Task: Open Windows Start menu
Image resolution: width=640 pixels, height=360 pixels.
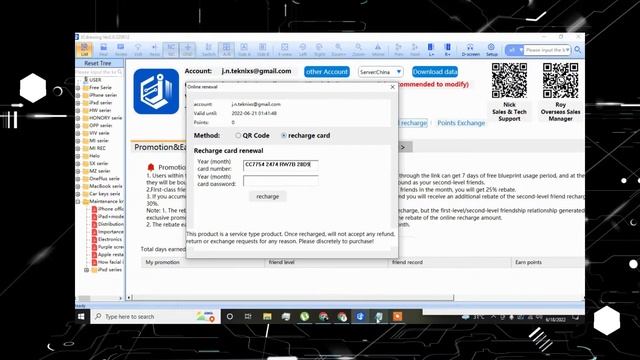Action: (81, 316)
